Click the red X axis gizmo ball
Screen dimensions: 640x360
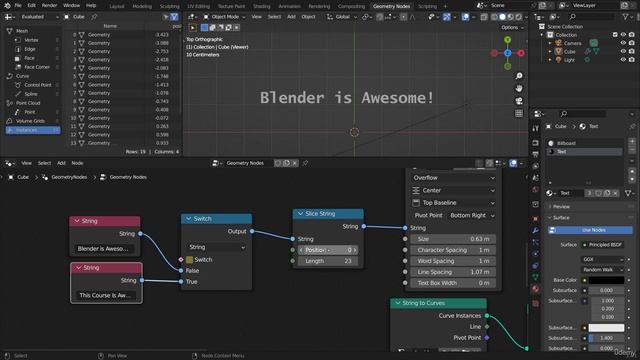[521, 53]
